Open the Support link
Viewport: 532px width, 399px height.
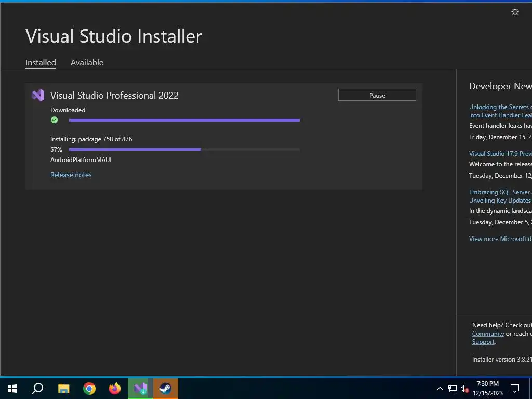(483, 342)
